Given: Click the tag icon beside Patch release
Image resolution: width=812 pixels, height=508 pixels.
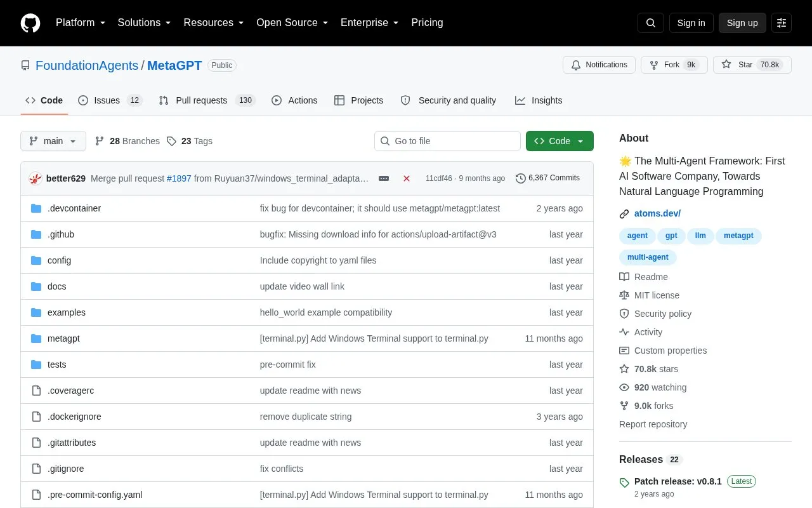Looking at the screenshot, I should (624, 483).
